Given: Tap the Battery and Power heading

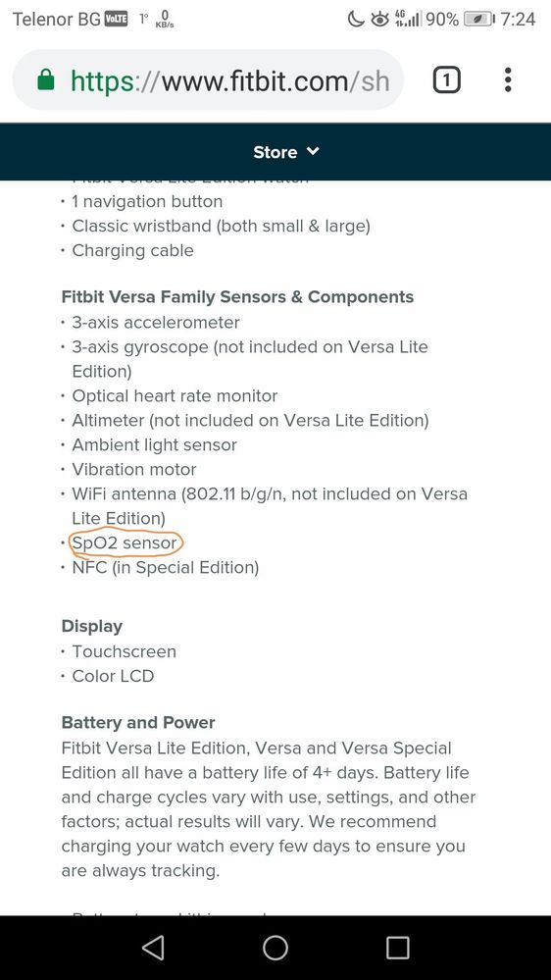Looking at the screenshot, I should (x=138, y=723).
